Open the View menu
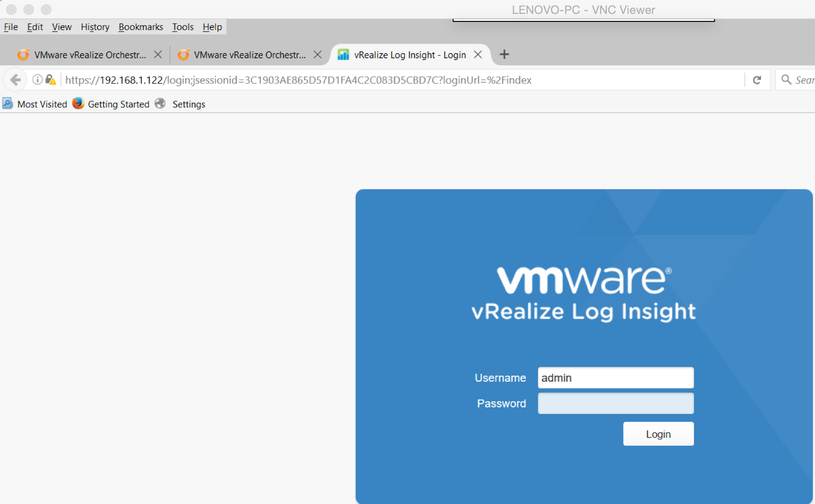The width and height of the screenshot is (815, 504). coord(62,27)
